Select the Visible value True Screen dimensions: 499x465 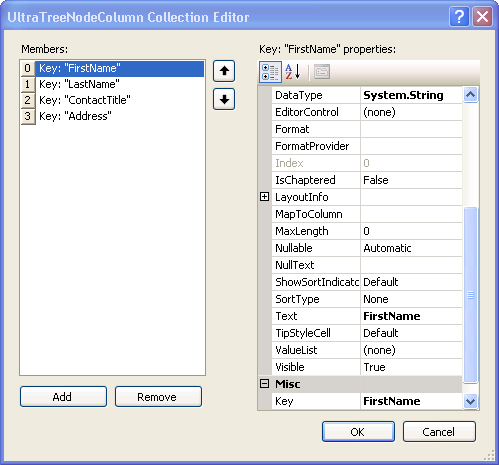click(x=411, y=367)
